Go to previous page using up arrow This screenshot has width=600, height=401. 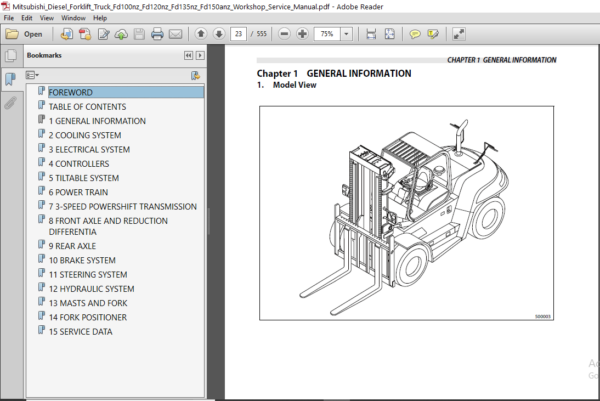[x=201, y=34]
